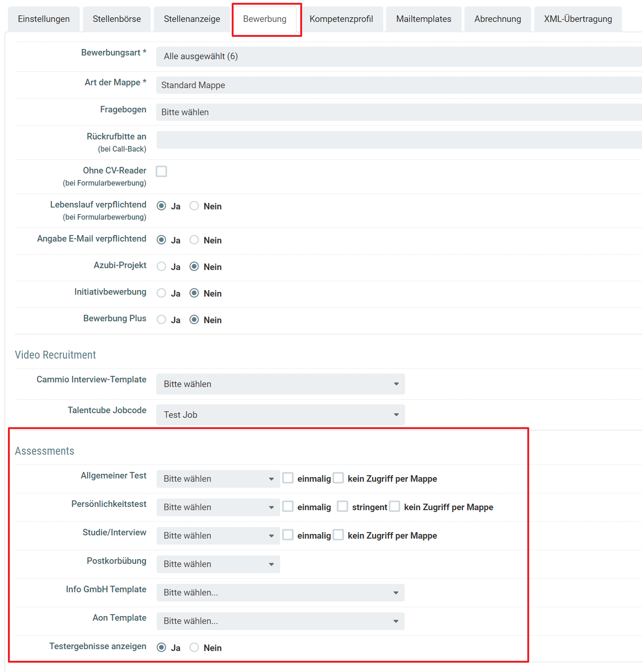Screen dimensions: 642x672
Task: Open the XML-Übertragung tab
Action: coord(578,19)
